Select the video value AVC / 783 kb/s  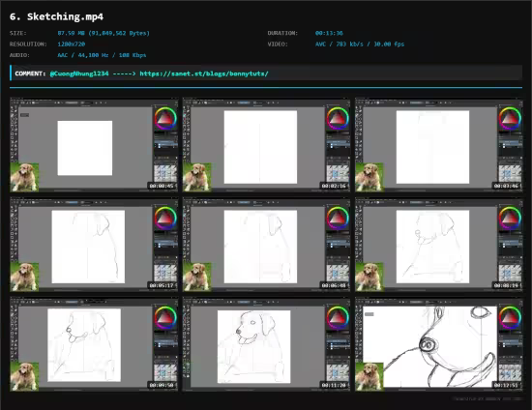pyautogui.click(x=360, y=44)
